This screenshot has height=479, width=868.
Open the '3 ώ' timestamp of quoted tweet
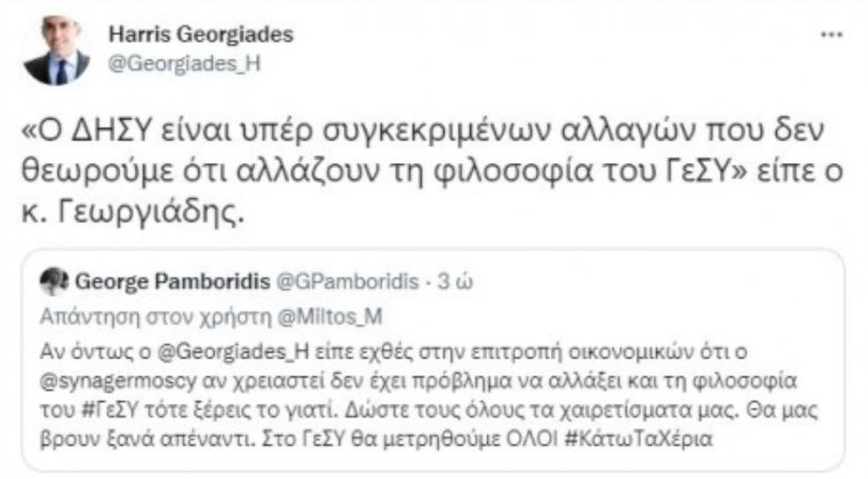[455, 282]
